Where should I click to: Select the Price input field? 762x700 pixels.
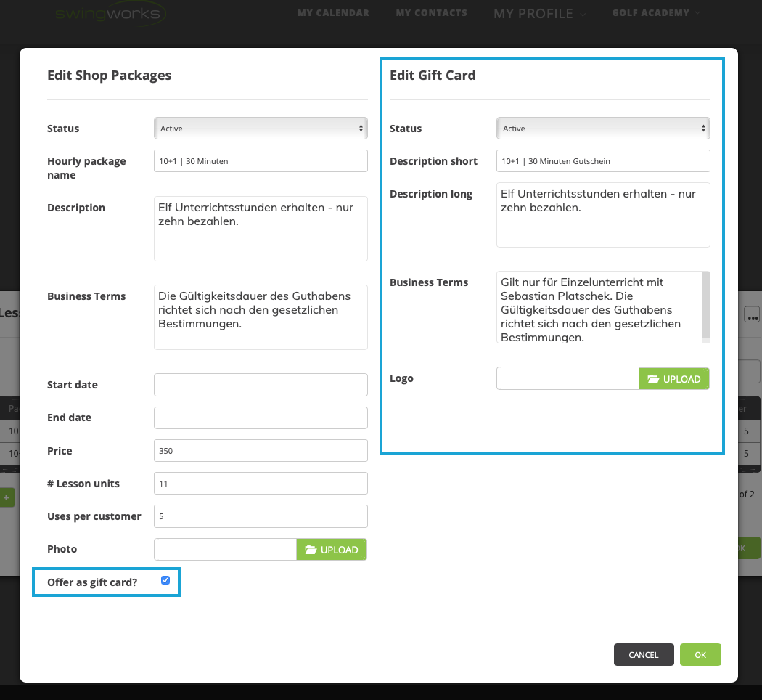261,451
